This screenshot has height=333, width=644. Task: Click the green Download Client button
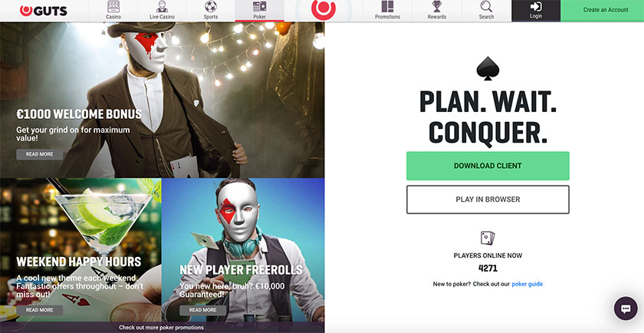(x=488, y=166)
